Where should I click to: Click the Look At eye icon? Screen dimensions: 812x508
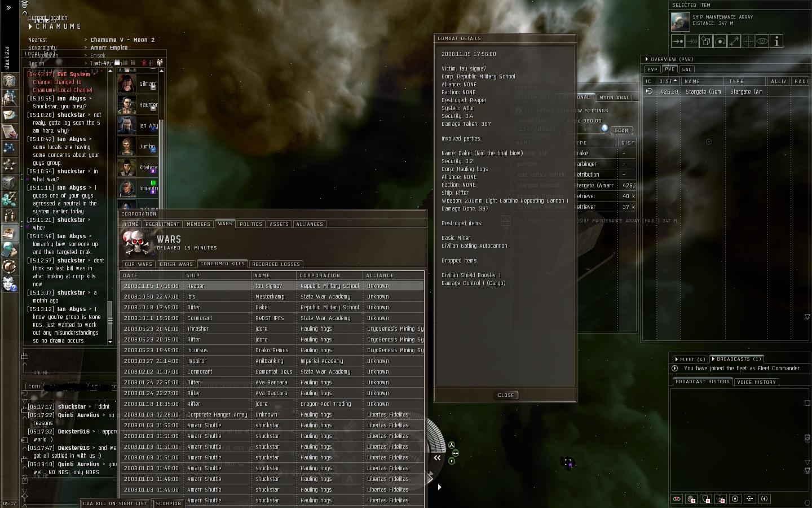pyautogui.click(x=762, y=41)
